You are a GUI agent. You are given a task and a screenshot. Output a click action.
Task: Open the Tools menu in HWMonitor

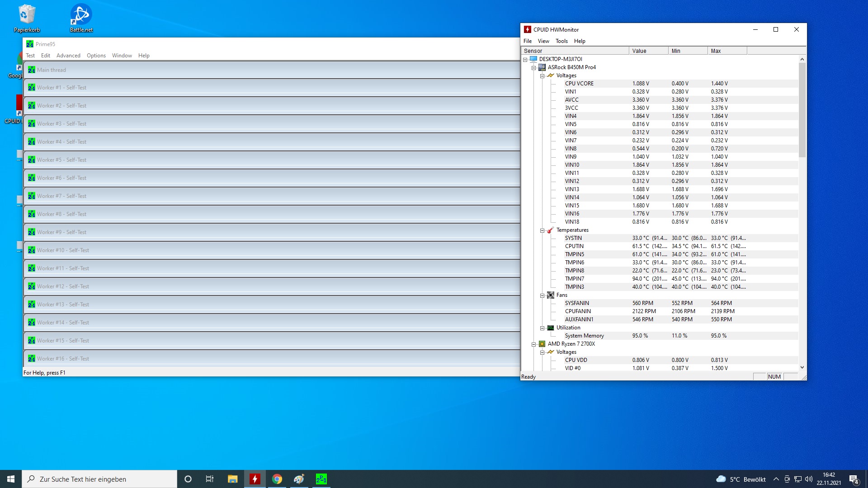[x=561, y=41]
